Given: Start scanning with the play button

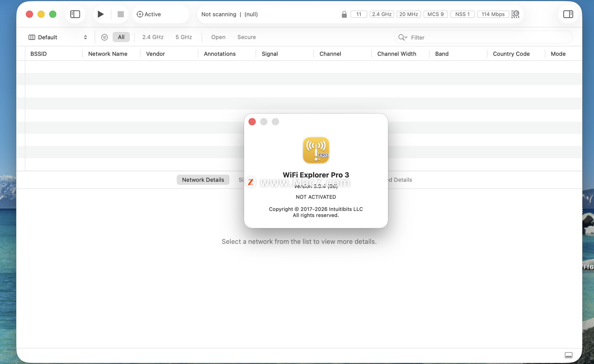Looking at the screenshot, I should [101, 14].
